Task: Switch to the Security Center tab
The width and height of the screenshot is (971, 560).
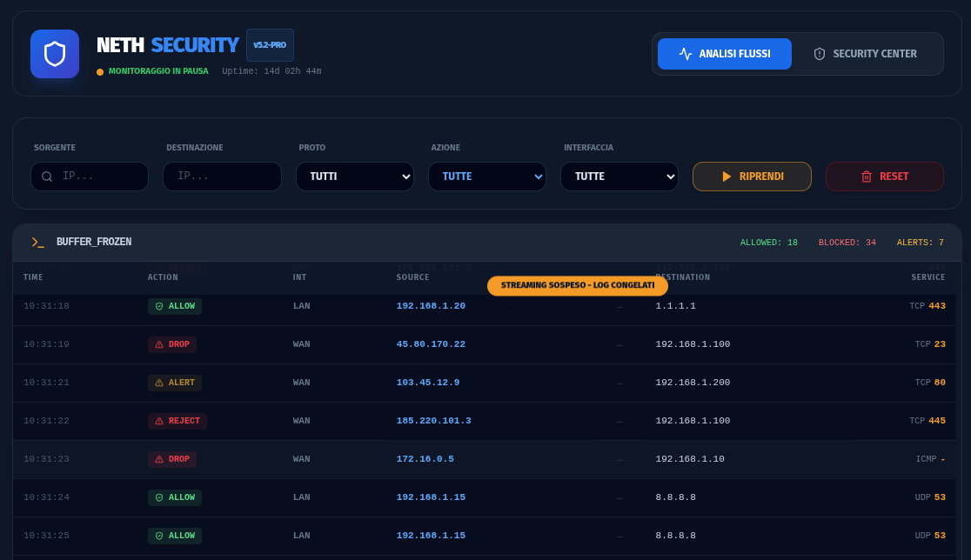Action: point(866,54)
